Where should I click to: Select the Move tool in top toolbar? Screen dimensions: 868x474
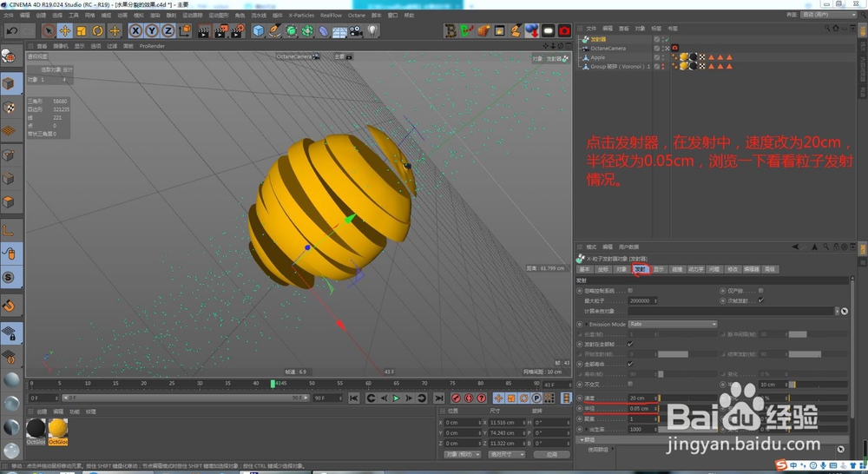point(65,31)
